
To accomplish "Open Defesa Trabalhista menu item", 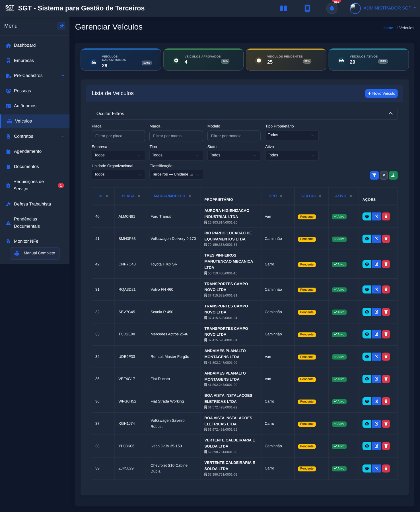I will [35, 204].
